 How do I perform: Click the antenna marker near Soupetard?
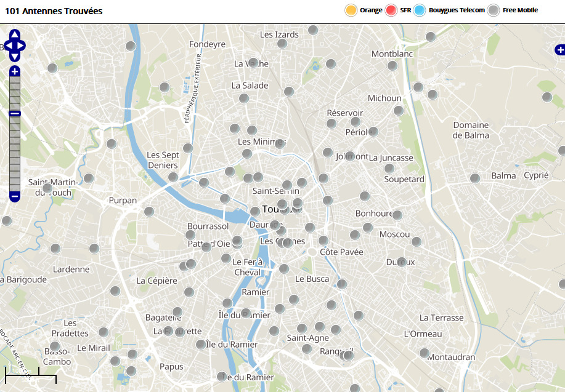pyautogui.click(x=389, y=169)
